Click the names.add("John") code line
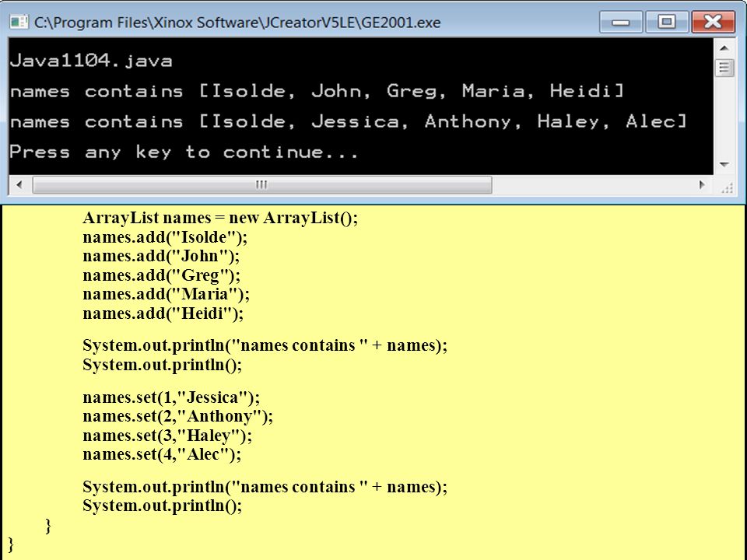 pos(161,256)
